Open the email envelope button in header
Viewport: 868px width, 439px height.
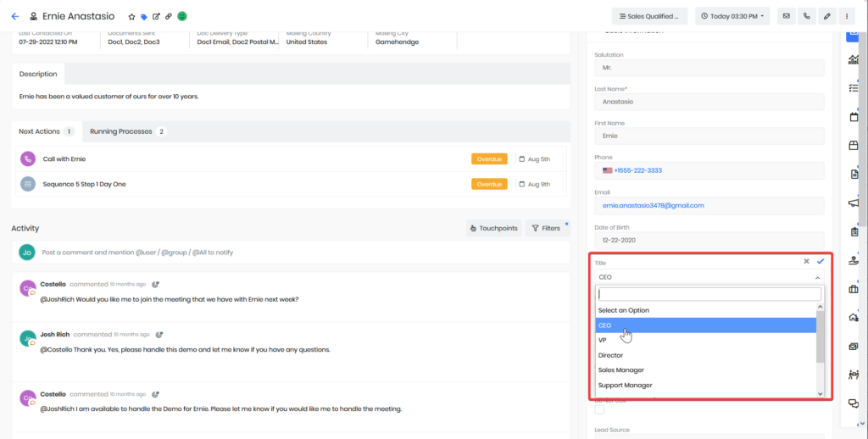786,16
